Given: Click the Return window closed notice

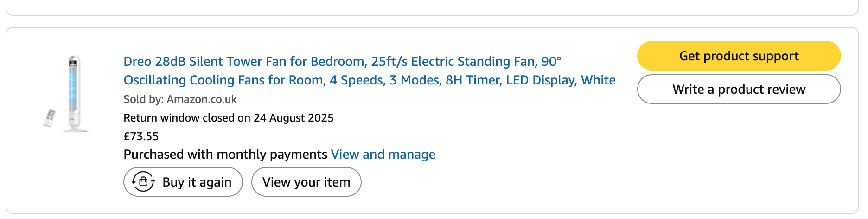Looking at the screenshot, I should click(228, 118).
